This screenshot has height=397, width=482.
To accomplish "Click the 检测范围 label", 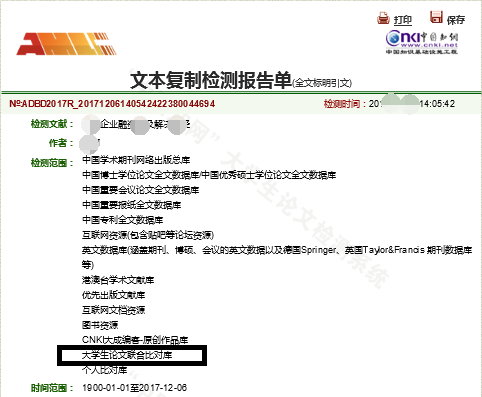I will point(52,163).
